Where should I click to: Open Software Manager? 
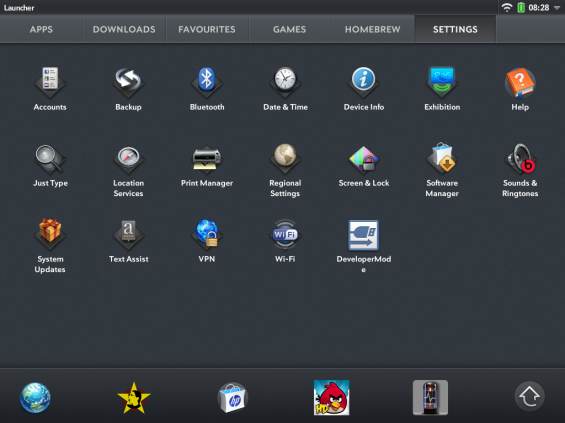442,159
